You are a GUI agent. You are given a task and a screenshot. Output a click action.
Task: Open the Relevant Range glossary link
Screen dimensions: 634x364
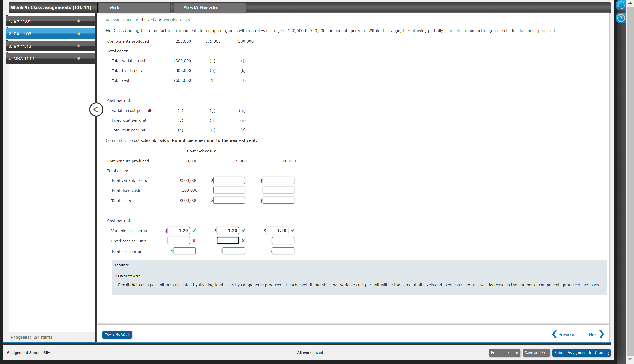[x=120, y=20]
